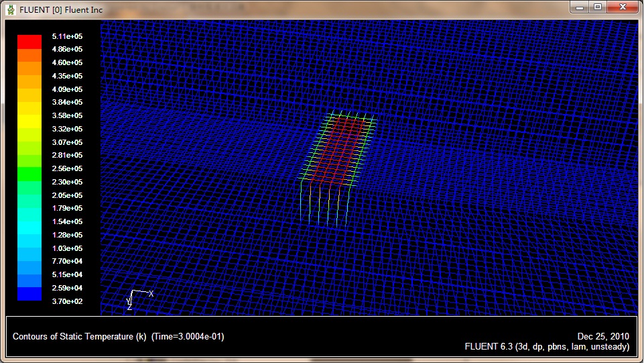
Task: Click the Dec 25, 2010 date label
Action: tap(603, 336)
